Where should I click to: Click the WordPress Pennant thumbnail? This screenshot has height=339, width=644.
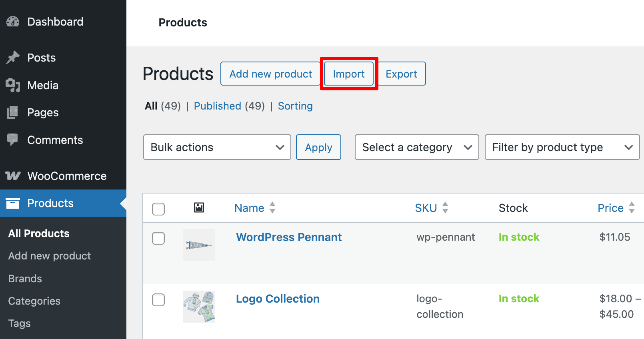click(199, 245)
